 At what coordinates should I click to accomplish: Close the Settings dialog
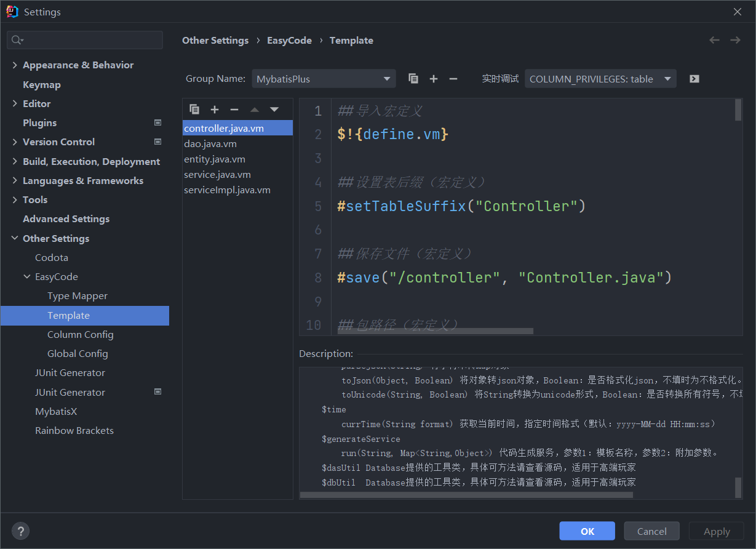738,12
